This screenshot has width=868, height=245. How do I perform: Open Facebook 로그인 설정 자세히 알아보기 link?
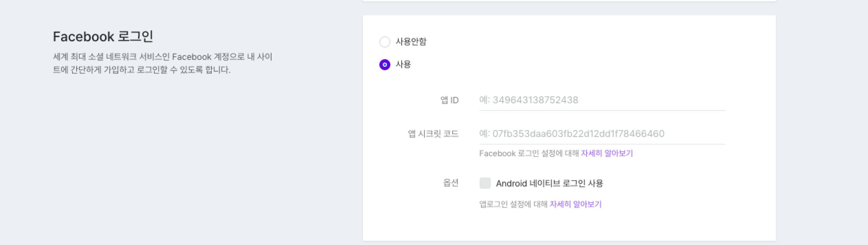[607, 153]
